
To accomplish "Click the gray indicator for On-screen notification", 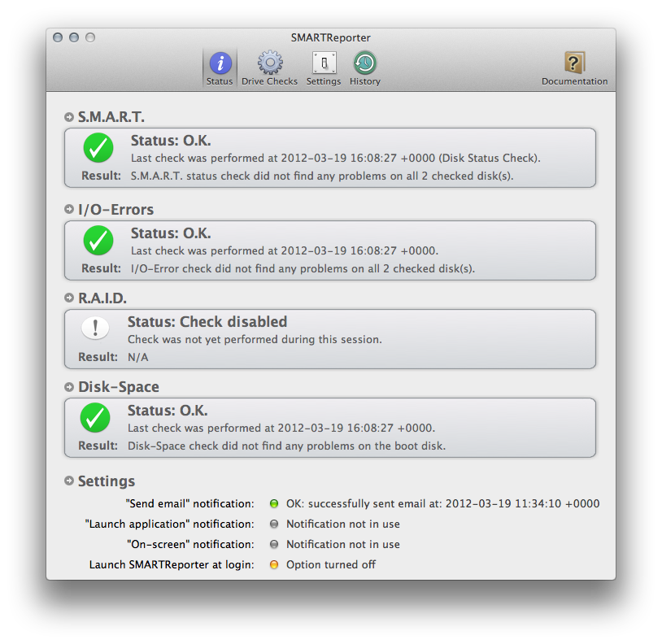I will coord(274,544).
